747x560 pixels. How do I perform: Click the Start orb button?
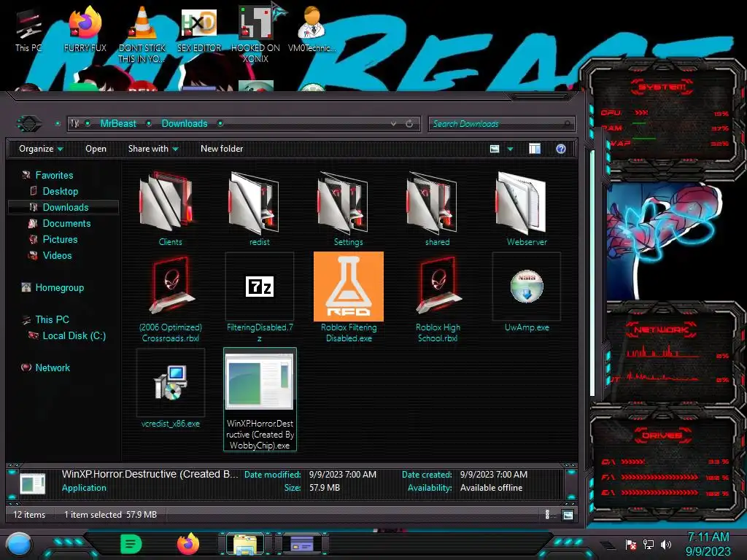[19, 544]
